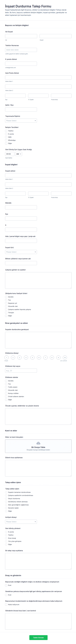Focus the Etkilenen kişi sayısı field

(x=21, y=370)
